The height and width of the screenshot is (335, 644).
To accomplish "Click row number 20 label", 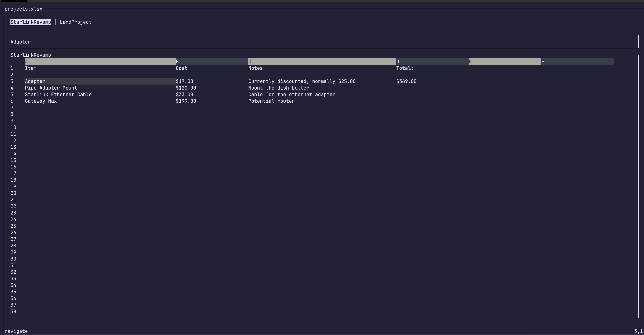I will pos(13,193).
